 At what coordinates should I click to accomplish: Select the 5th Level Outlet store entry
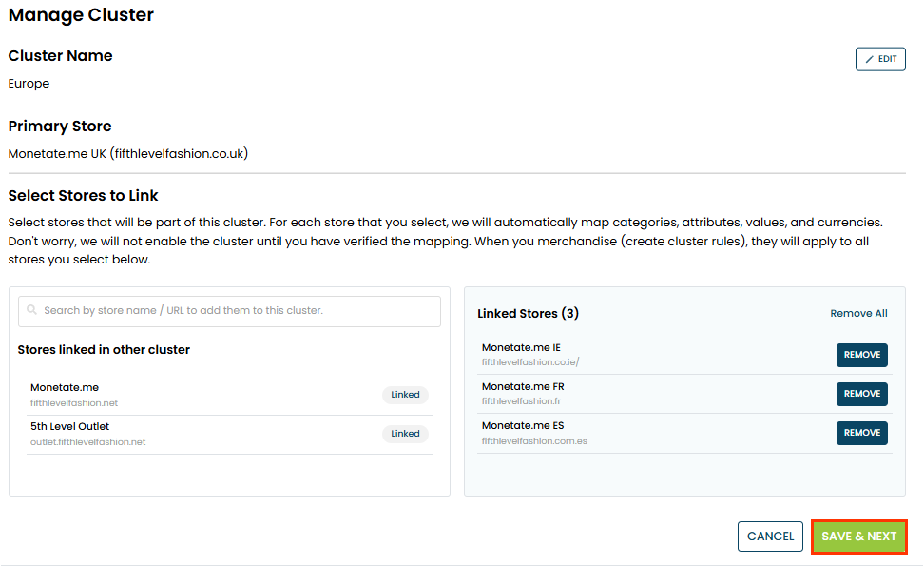[70, 427]
